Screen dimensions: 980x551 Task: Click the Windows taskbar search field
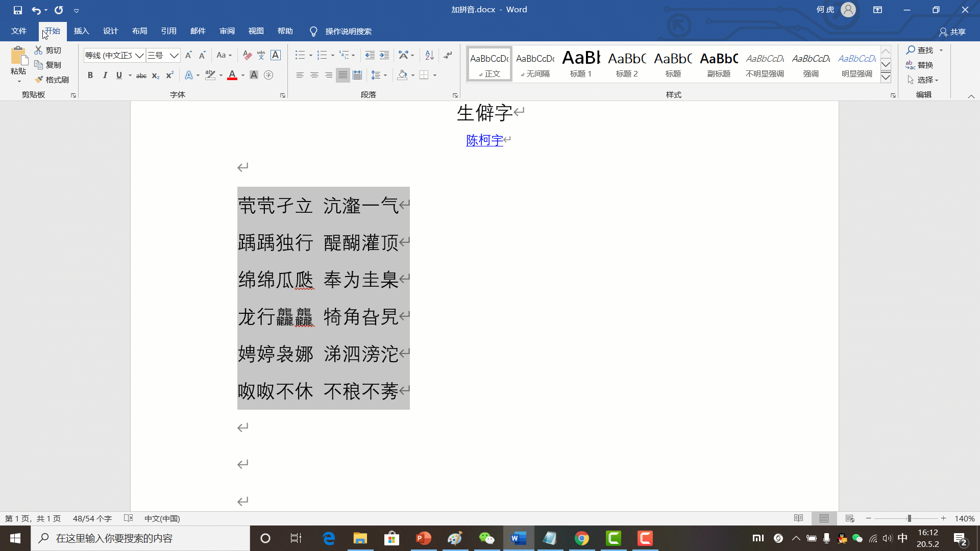(x=140, y=538)
